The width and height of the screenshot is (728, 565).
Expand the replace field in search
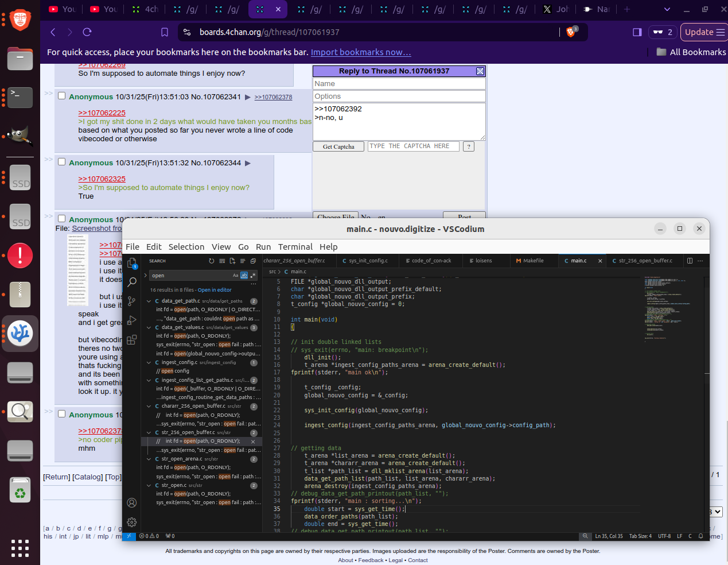[146, 276]
